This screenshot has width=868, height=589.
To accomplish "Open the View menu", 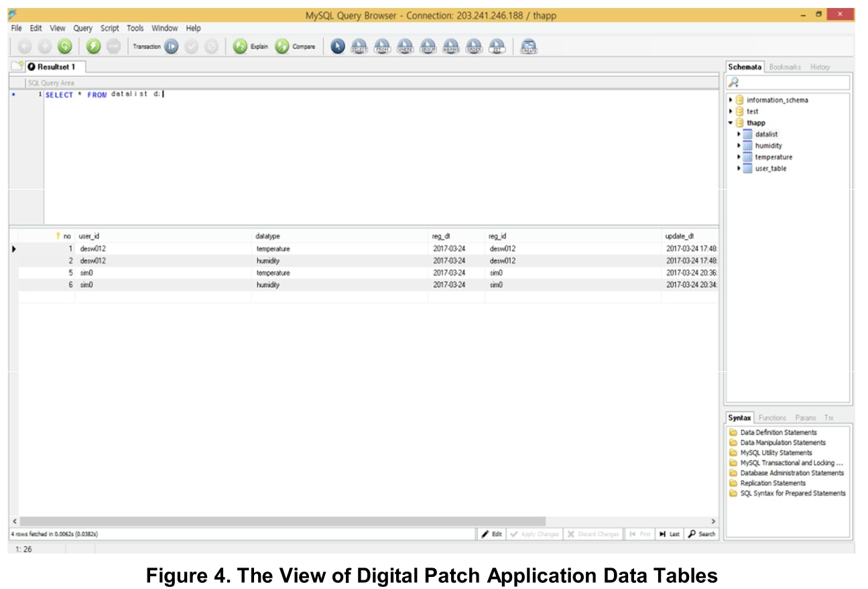I will [x=58, y=28].
